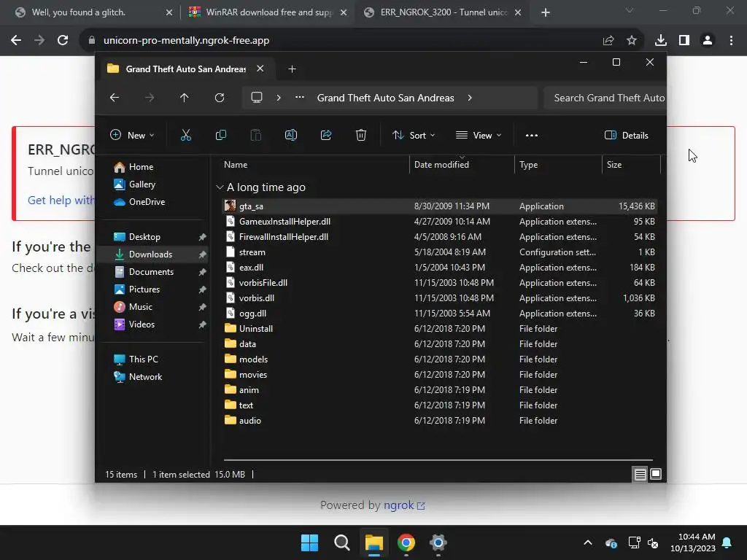
Task: Reload the Chrome page
Action: 63,41
